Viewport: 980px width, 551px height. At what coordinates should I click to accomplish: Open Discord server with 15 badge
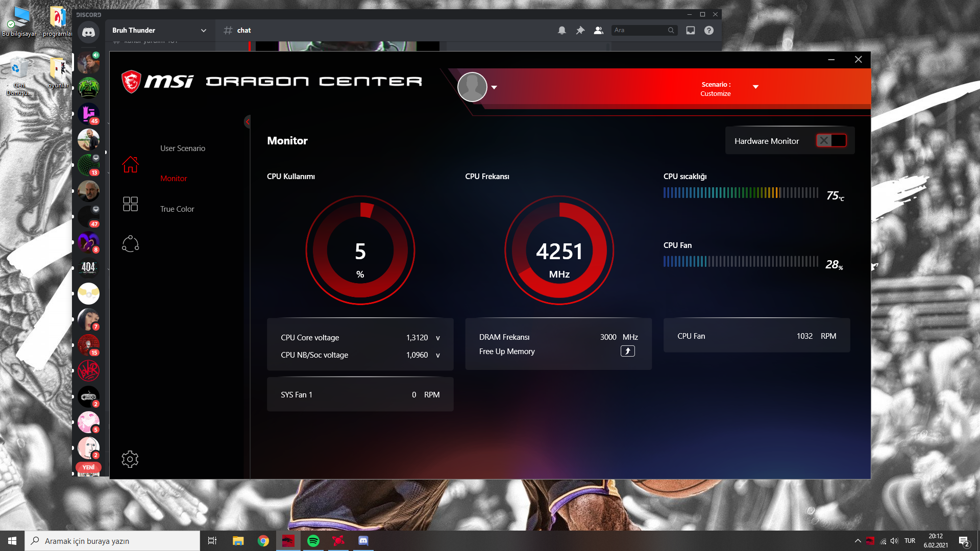pyautogui.click(x=88, y=345)
